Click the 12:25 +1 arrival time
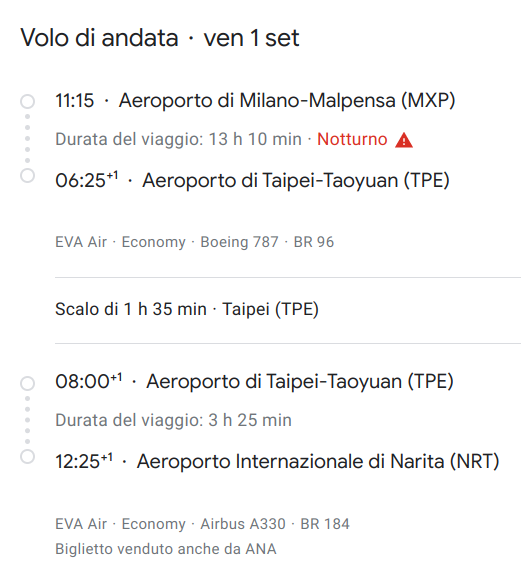 [x=84, y=461]
